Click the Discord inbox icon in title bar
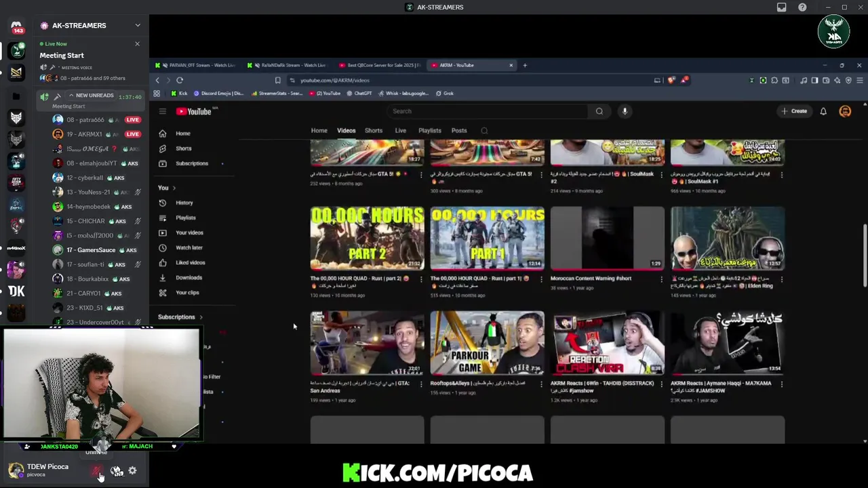The image size is (868, 488). point(781,7)
